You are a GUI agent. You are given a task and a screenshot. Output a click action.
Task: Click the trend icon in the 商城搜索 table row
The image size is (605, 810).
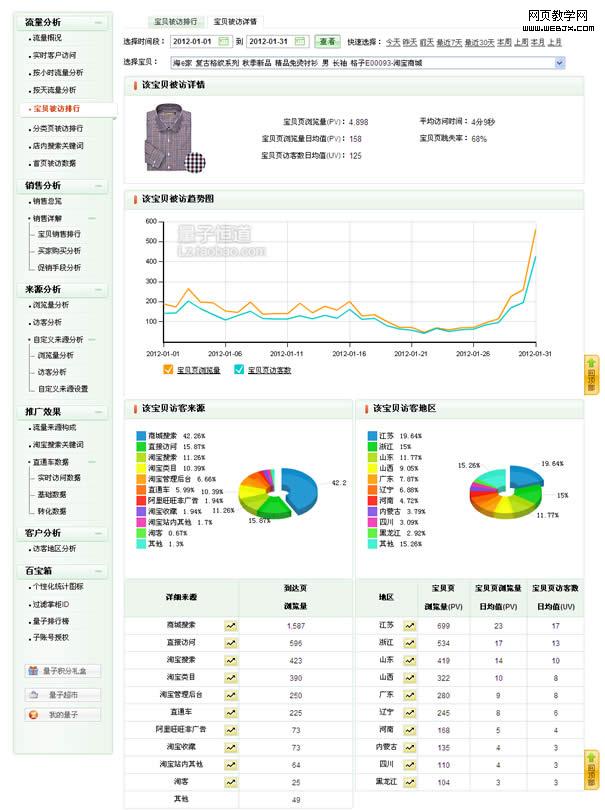231,625
